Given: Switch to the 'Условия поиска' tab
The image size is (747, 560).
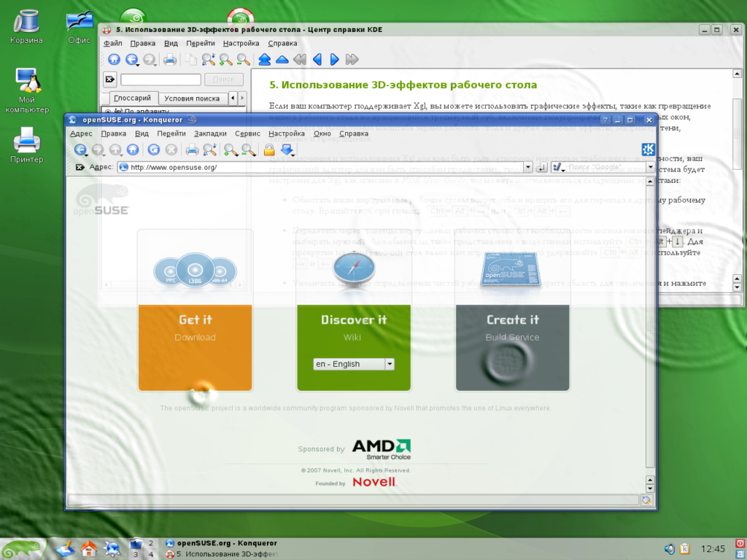Looking at the screenshot, I should coord(192,98).
